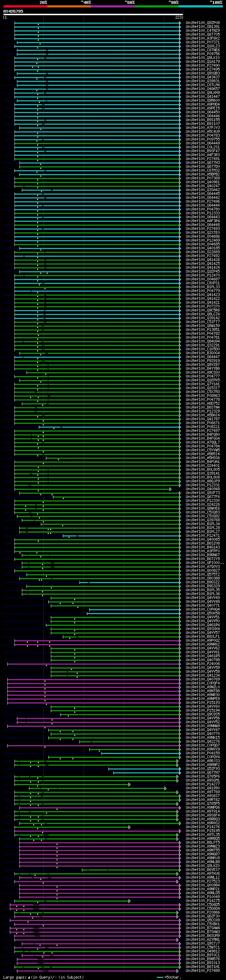
Task: Click the UniRef100_P27491 label
Action: [x=203, y=159]
